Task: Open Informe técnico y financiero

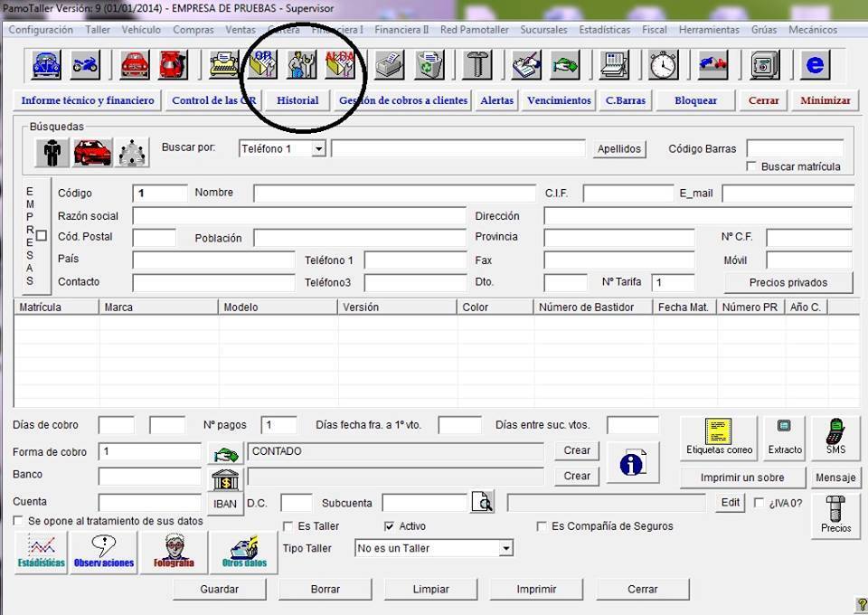Action: [x=88, y=100]
